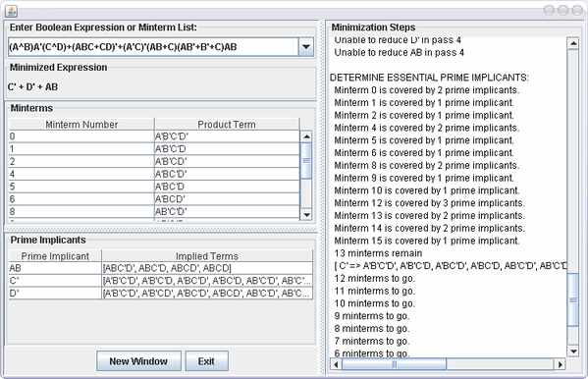Click Minimization Steps horizontal scroll right arrow
588x379 pixels.
point(560,364)
